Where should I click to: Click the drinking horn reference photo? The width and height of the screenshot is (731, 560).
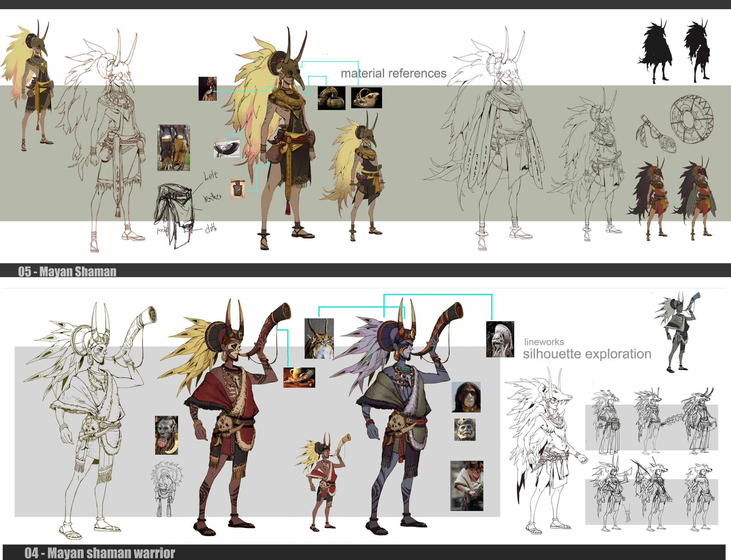coord(227,148)
